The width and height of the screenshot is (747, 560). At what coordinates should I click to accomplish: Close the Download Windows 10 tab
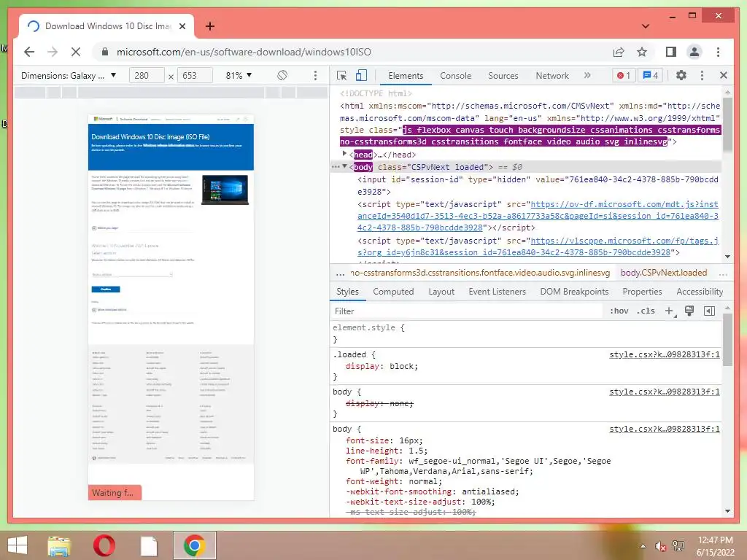click(182, 26)
